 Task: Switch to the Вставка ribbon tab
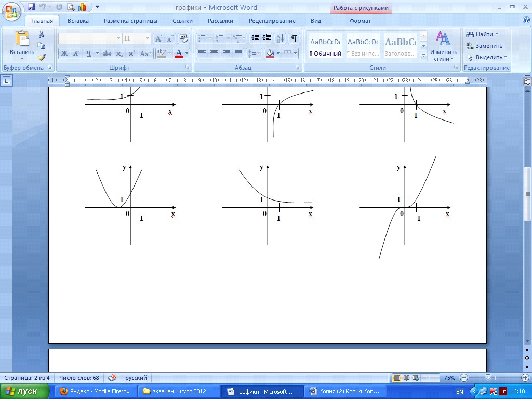[x=78, y=21]
